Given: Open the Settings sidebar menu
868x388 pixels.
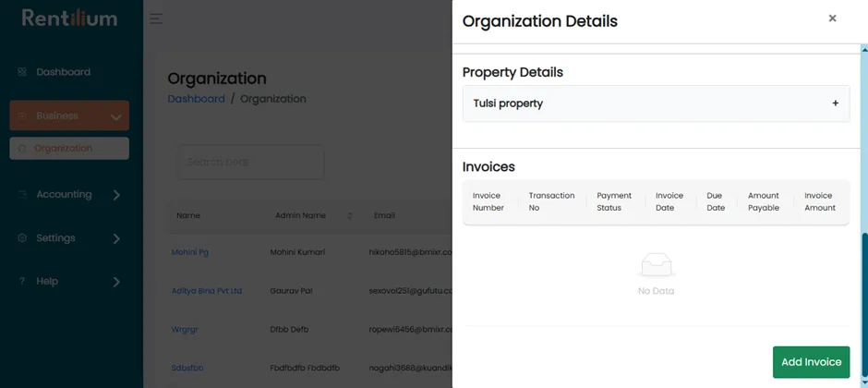Looking at the screenshot, I should tap(69, 238).
